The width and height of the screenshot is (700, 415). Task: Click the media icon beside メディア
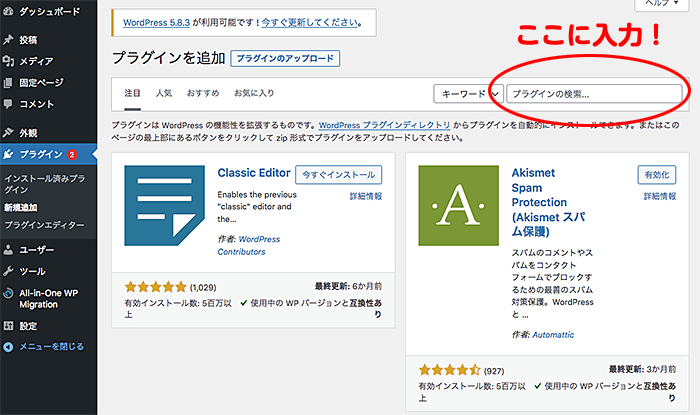click(x=8, y=61)
